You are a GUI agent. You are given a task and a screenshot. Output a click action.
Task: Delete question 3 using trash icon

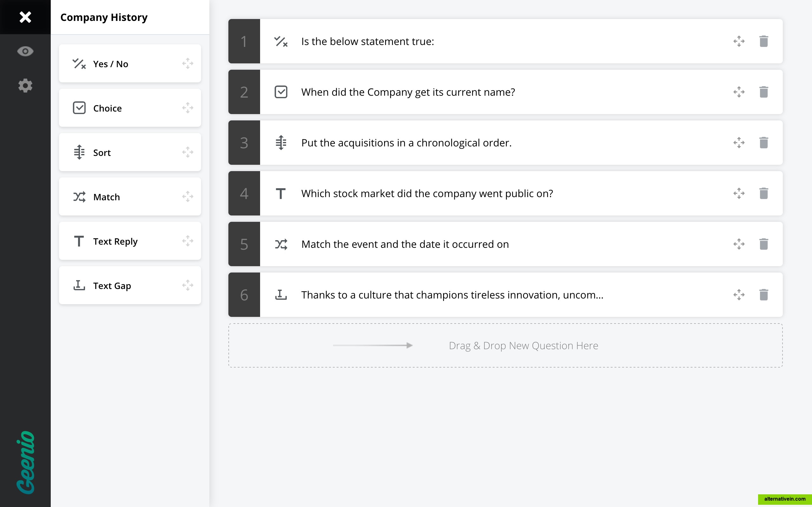(x=764, y=143)
